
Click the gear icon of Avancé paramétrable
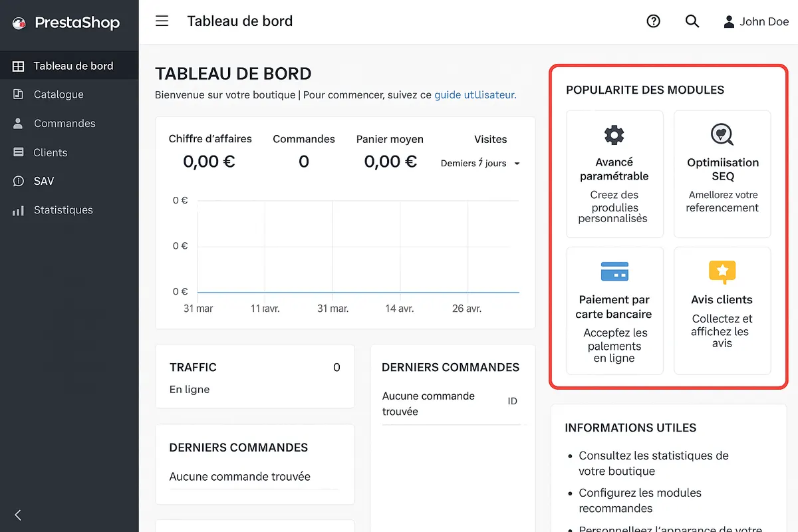click(x=614, y=135)
